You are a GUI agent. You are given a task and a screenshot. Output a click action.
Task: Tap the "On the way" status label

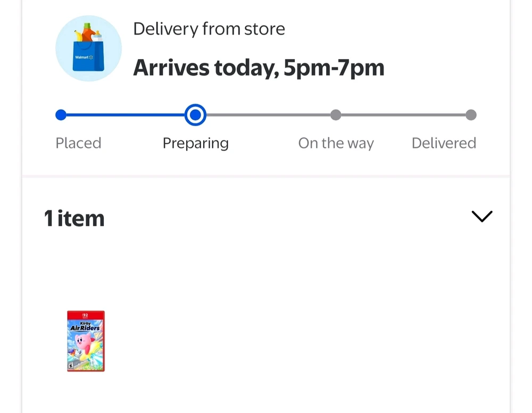[336, 143]
